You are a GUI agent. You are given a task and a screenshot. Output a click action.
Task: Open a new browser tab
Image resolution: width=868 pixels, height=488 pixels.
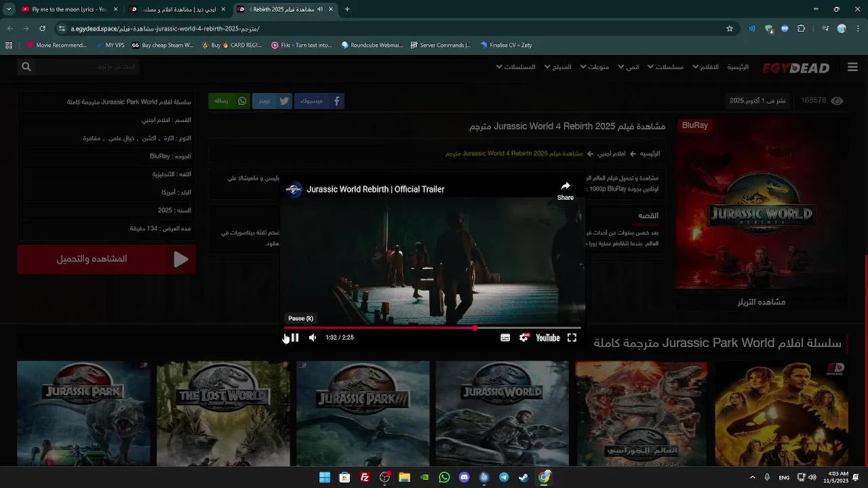(x=347, y=9)
